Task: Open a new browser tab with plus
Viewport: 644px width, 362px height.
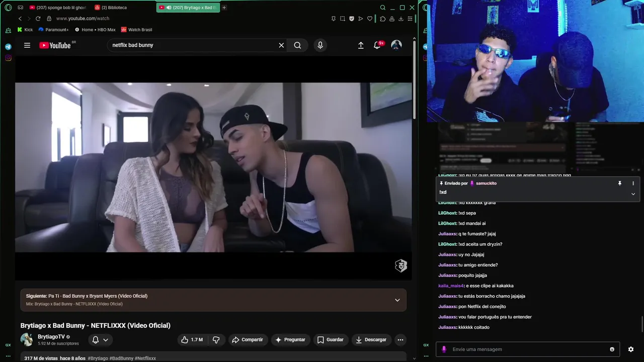Action: coord(224,8)
